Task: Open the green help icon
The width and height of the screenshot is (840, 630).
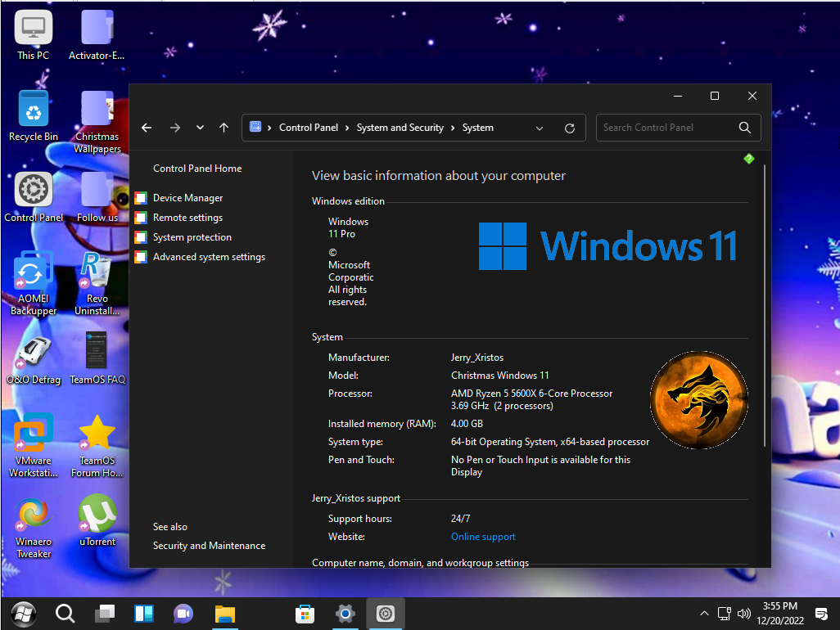Action: tap(748, 159)
